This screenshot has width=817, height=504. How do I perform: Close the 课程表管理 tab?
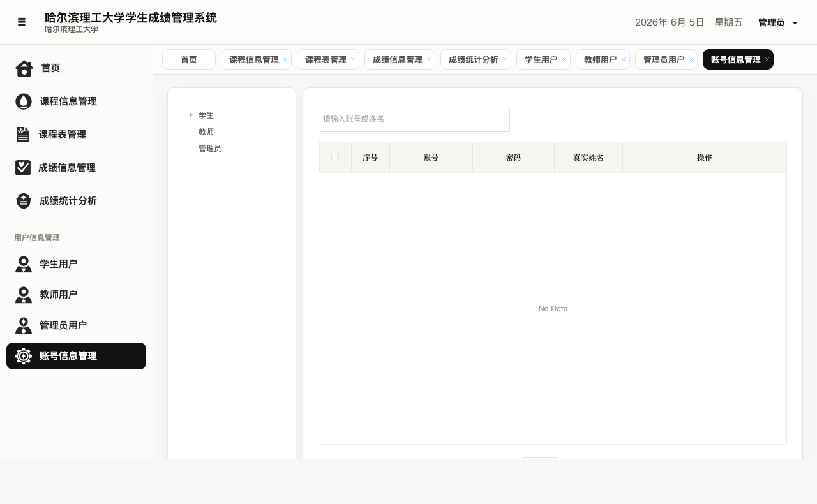353,59
